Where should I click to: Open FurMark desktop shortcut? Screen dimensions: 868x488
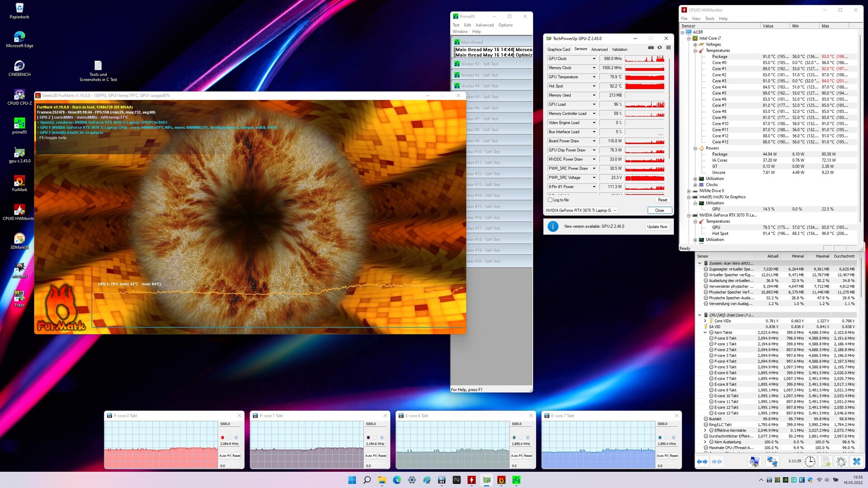pos(19,182)
